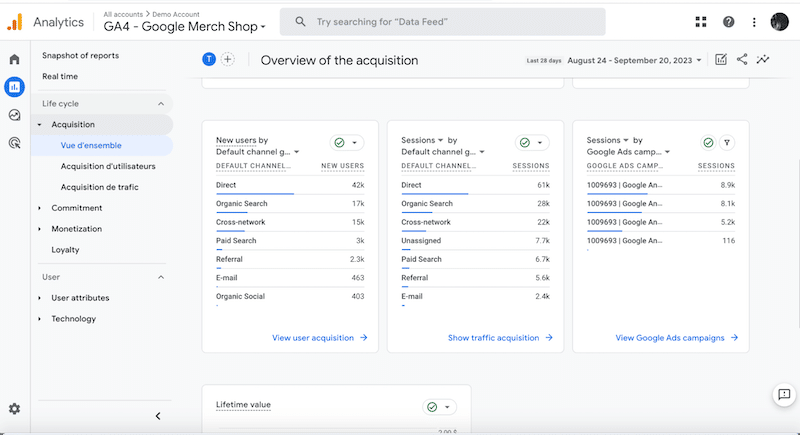Follow Show traffic acquisition link
800x435 pixels.
coord(500,338)
